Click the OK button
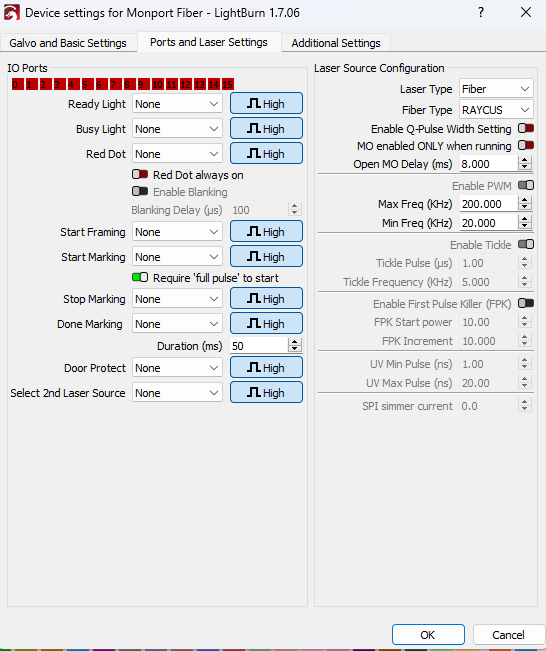This screenshot has width=546, height=651. pyautogui.click(x=428, y=635)
